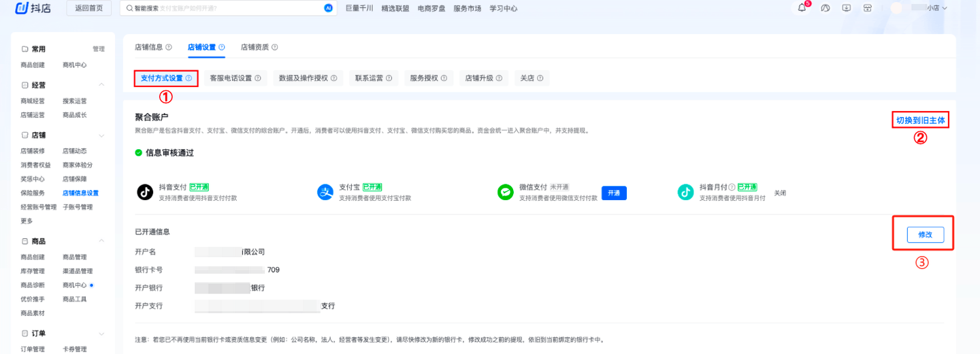Click 管理 link in 常用 section

pos(99,49)
